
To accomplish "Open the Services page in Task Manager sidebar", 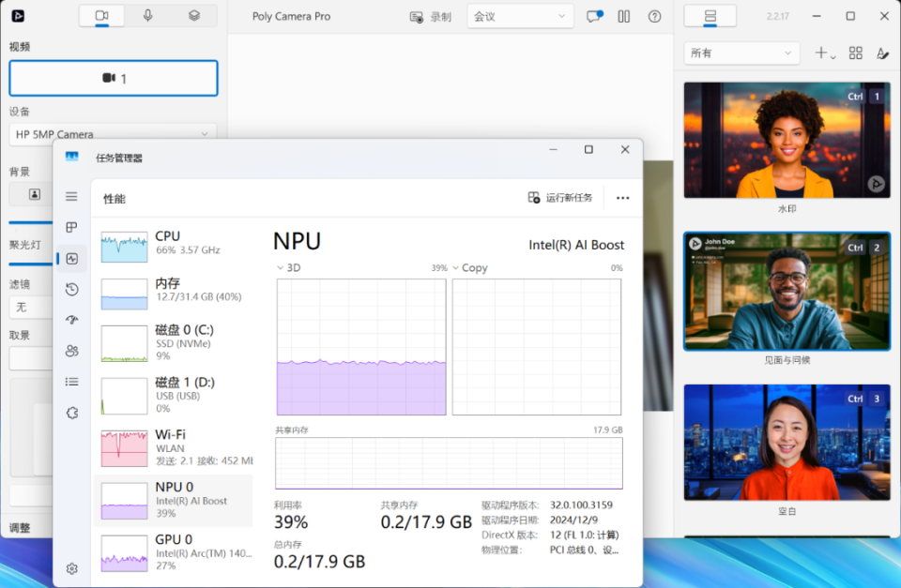I will pyautogui.click(x=71, y=413).
